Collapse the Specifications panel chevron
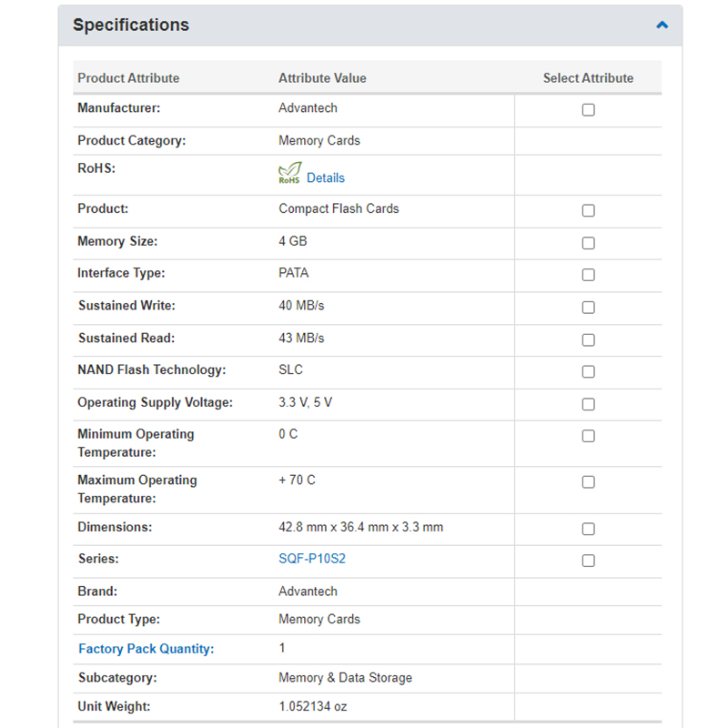 pos(662,25)
